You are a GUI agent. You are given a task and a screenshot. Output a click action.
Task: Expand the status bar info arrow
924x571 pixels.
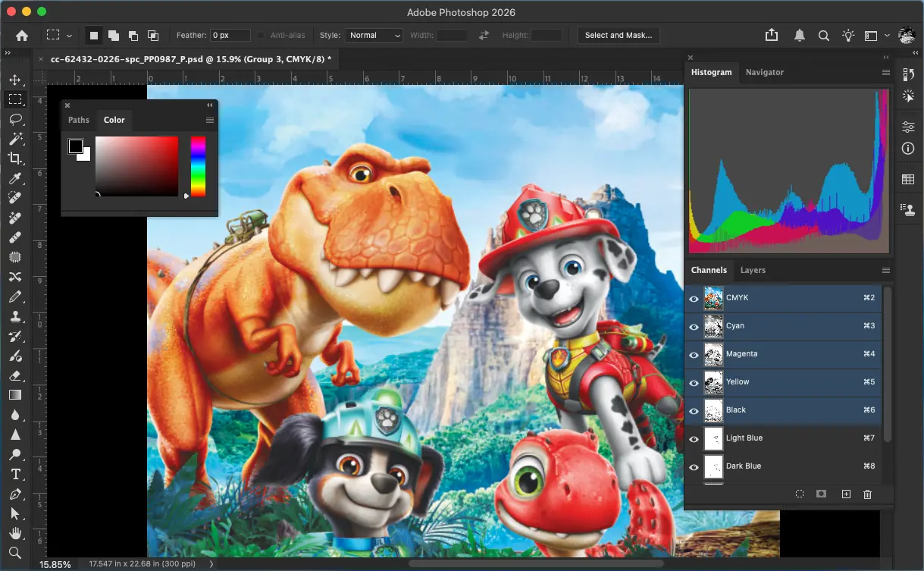coord(211,564)
